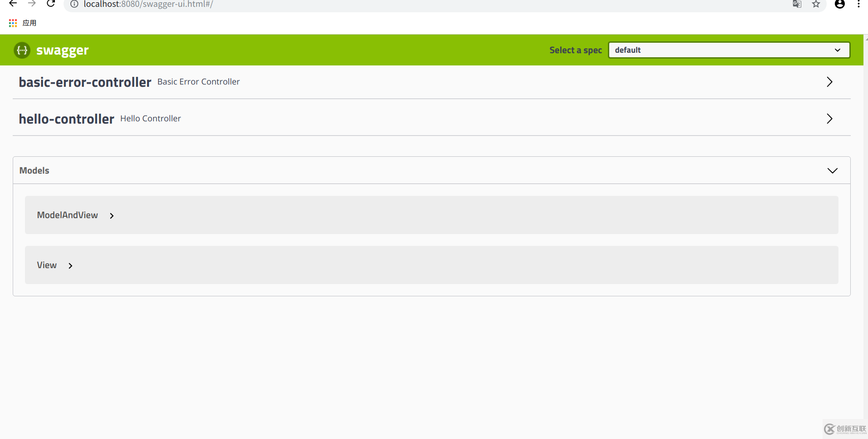The image size is (868, 439).
Task: Click the Swagger logo icon
Action: tap(21, 50)
